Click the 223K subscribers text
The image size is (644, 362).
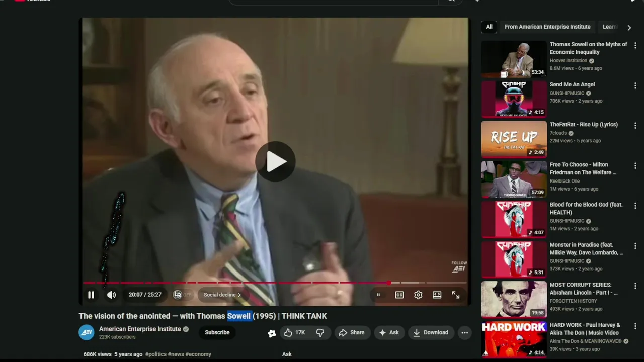(117, 337)
